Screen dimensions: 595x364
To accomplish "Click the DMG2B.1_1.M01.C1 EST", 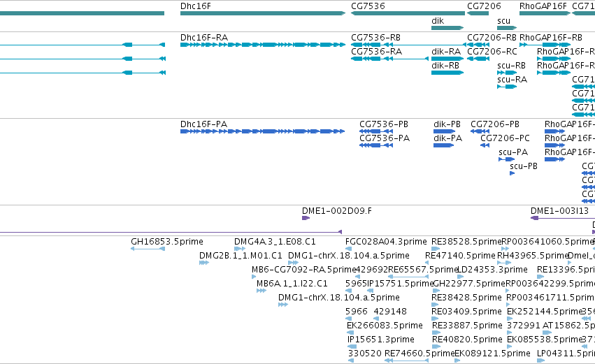I will click(x=204, y=263).
